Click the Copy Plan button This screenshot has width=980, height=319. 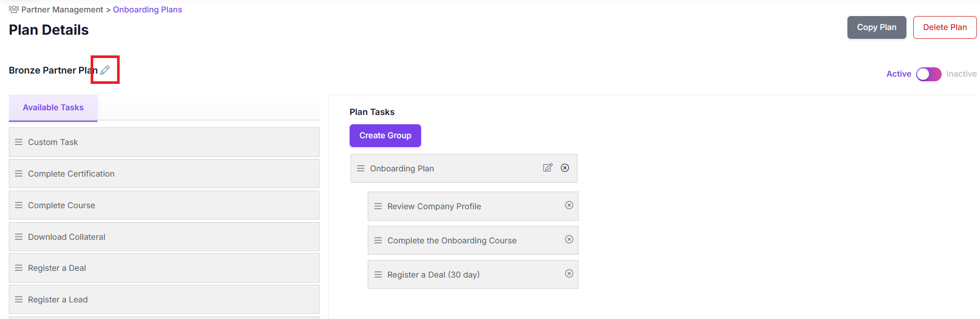pyautogui.click(x=876, y=27)
